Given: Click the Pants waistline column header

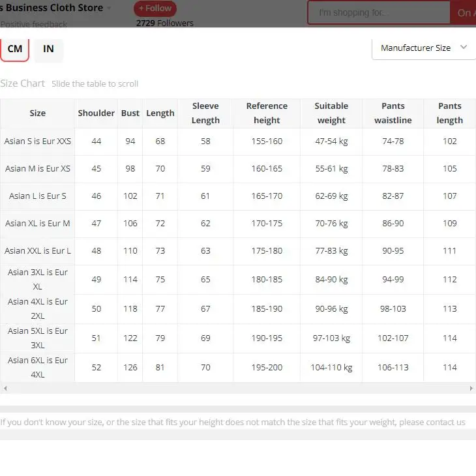Looking at the screenshot, I should click(x=393, y=113).
